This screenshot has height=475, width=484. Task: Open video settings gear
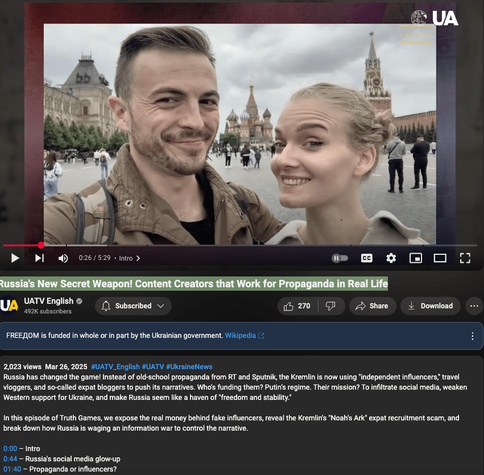[391, 258]
